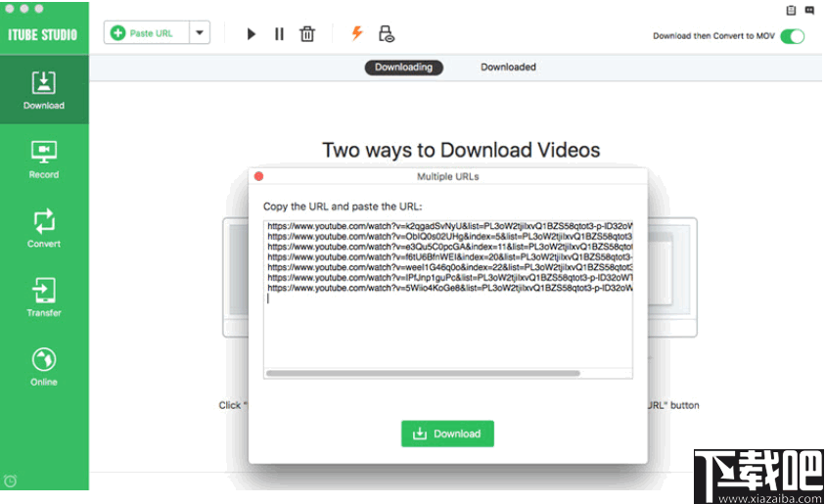Click the green Download button in dialog

448,434
